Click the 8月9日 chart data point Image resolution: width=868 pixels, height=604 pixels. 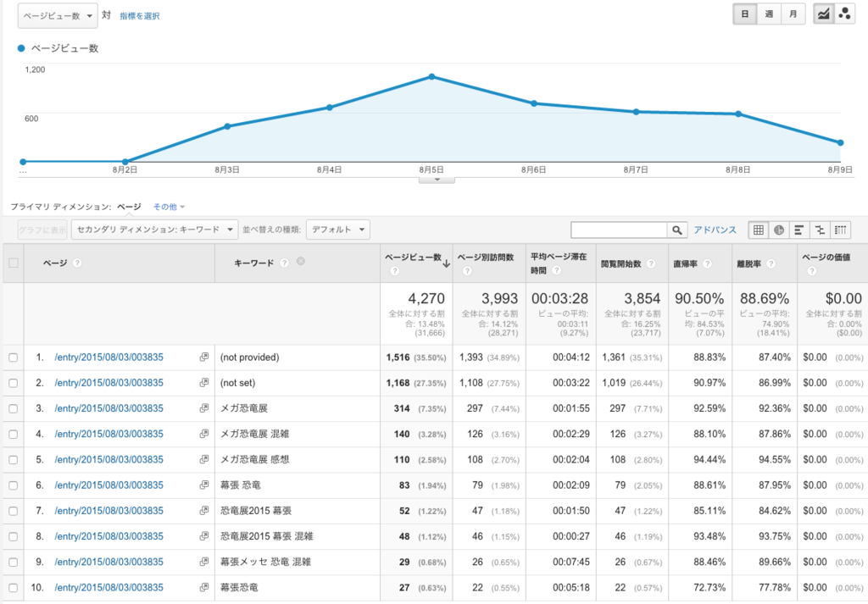(840, 142)
